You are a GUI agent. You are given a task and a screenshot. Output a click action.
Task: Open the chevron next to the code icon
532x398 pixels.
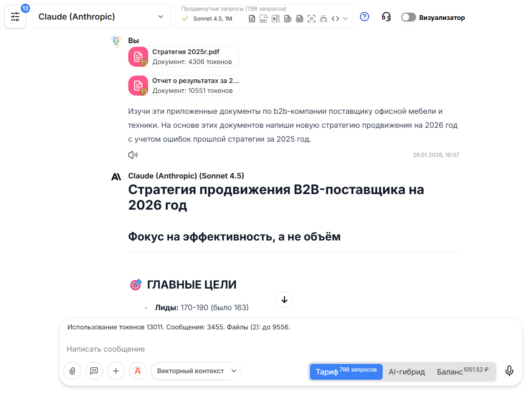pos(345,18)
